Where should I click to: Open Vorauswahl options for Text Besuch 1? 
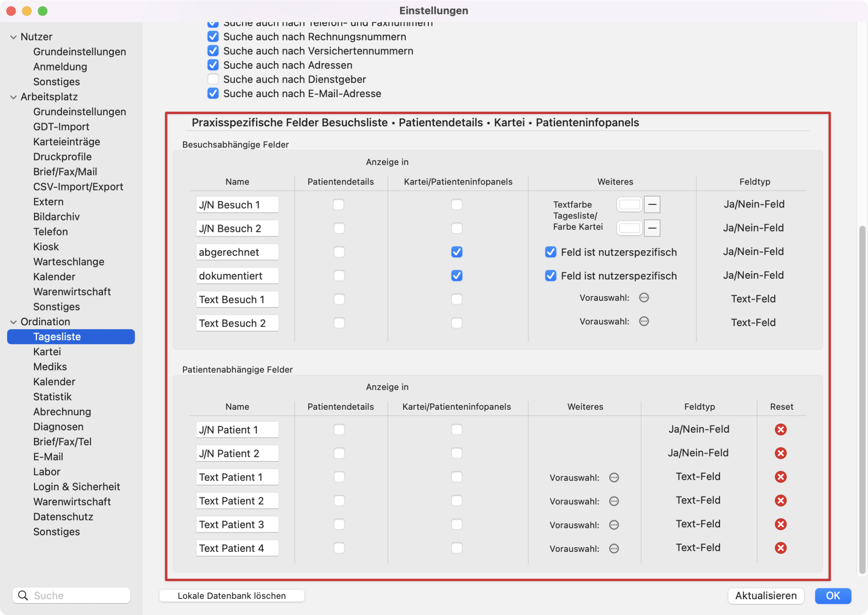point(644,298)
